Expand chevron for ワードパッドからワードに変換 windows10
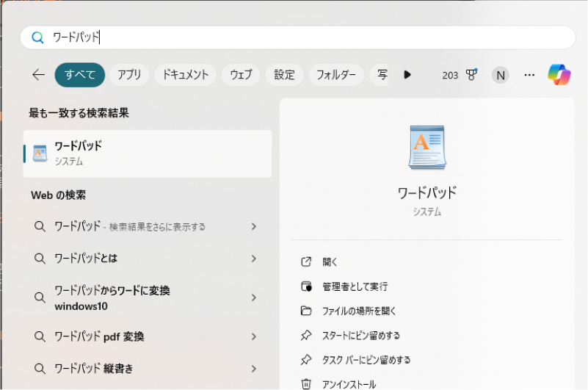The width and height of the screenshot is (588, 390). click(x=254, y=297)
